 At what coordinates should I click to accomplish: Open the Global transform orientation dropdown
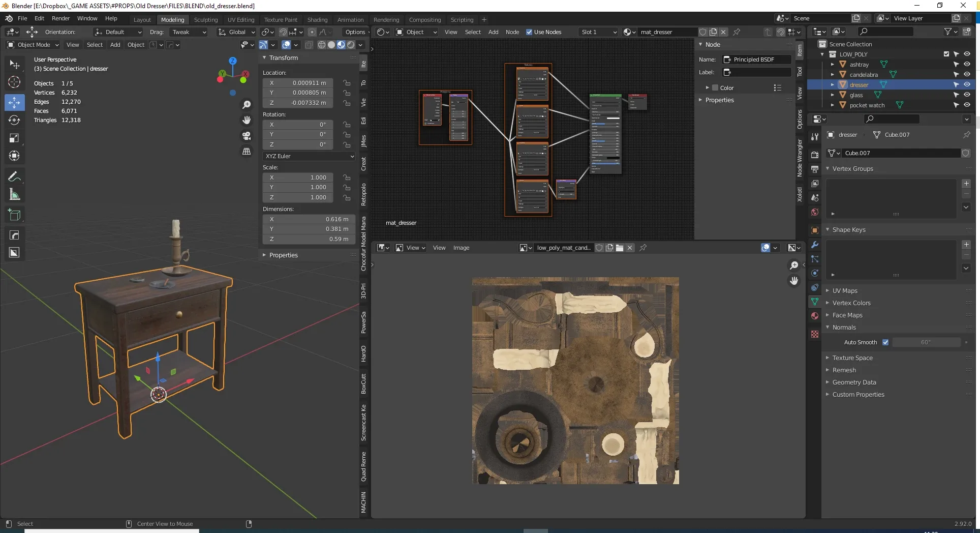236,32
